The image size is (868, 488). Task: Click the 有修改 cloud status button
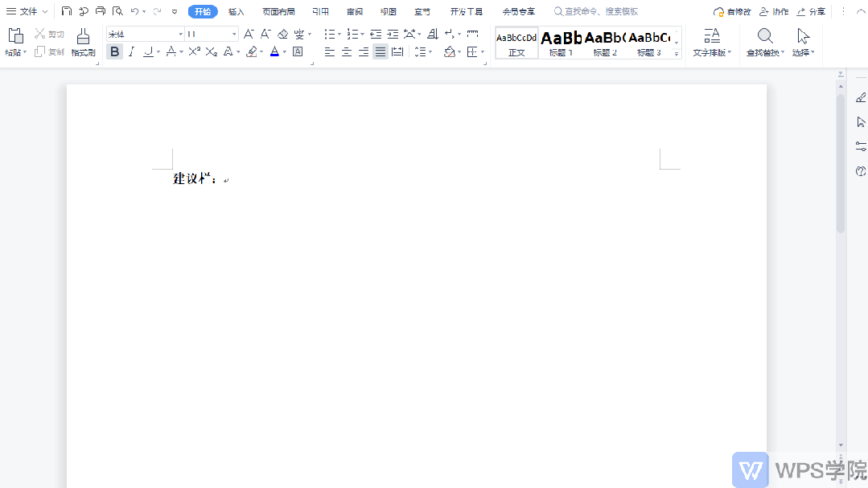point(732,11)
